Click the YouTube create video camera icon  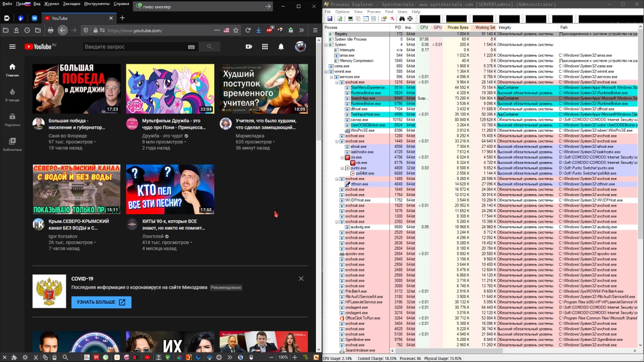(x=249, y=47)
